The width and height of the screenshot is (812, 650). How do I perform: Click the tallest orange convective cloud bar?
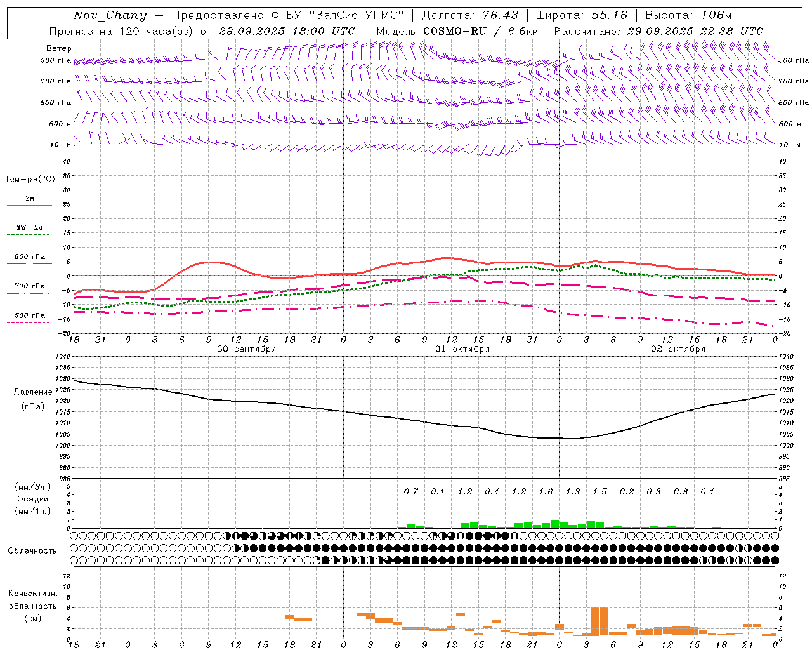(599, 621)
